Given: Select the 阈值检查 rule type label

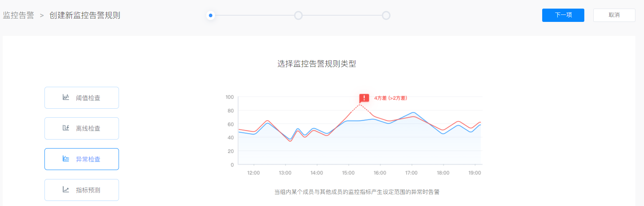Looking at the screenshot, I should (x=88, y=98).
